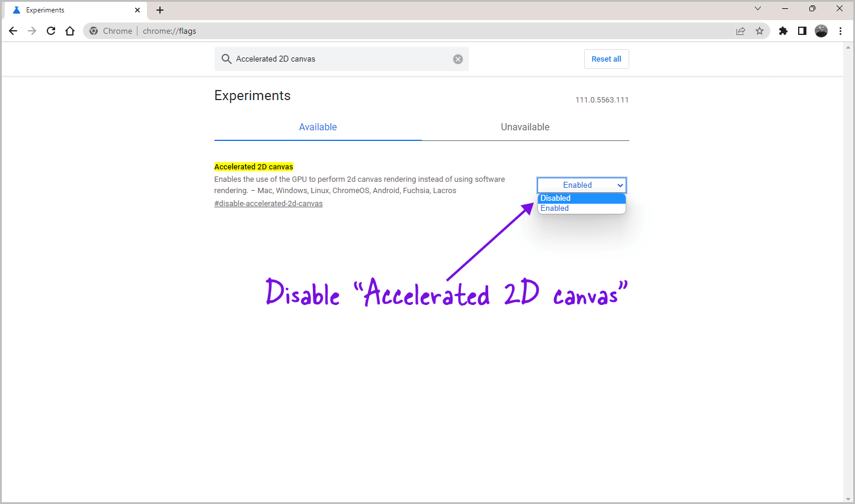Screen dimensions: 855x504
Task: Reload the flags page
Action: coord(51,31)
